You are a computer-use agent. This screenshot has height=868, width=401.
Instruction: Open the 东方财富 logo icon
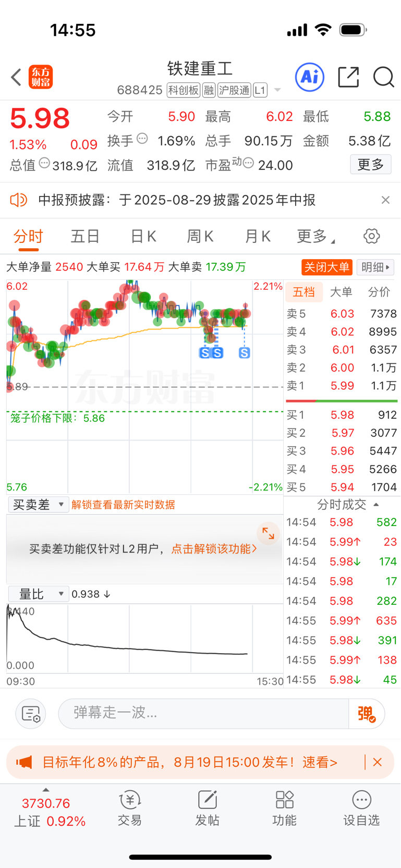41,77
